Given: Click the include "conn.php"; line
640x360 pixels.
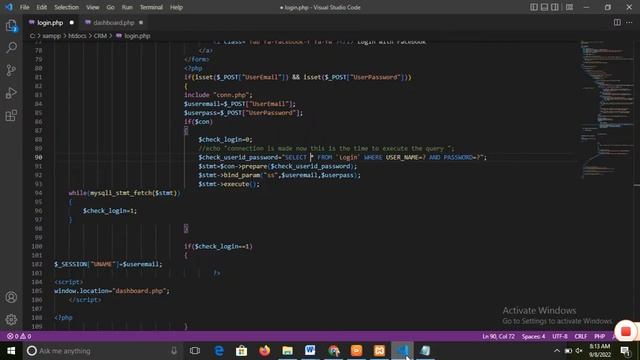Looking at the screenshot, I should tap(218, 95).
